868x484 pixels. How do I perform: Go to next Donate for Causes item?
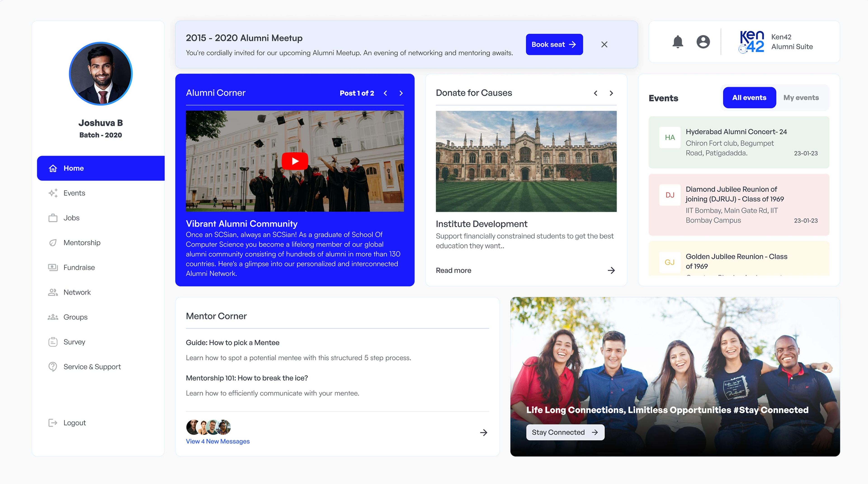[611, 93]
